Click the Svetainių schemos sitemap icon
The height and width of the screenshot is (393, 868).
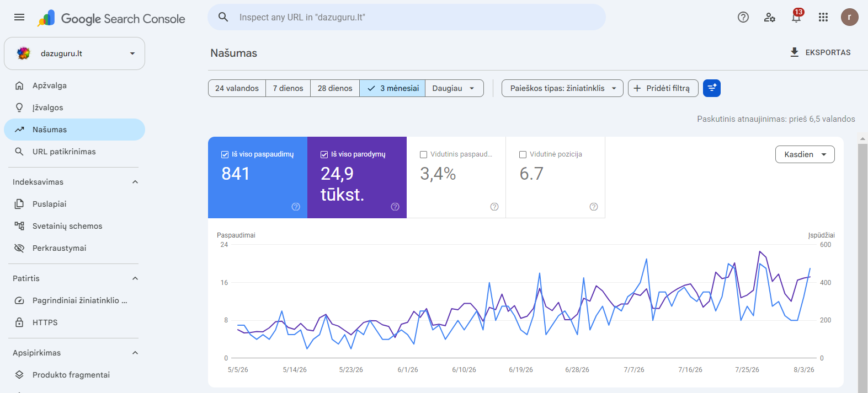tap(19, 226)
